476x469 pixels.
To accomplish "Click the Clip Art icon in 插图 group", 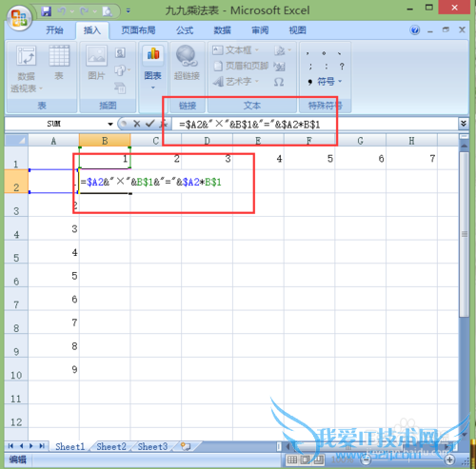I will click(x=120, y=53).
